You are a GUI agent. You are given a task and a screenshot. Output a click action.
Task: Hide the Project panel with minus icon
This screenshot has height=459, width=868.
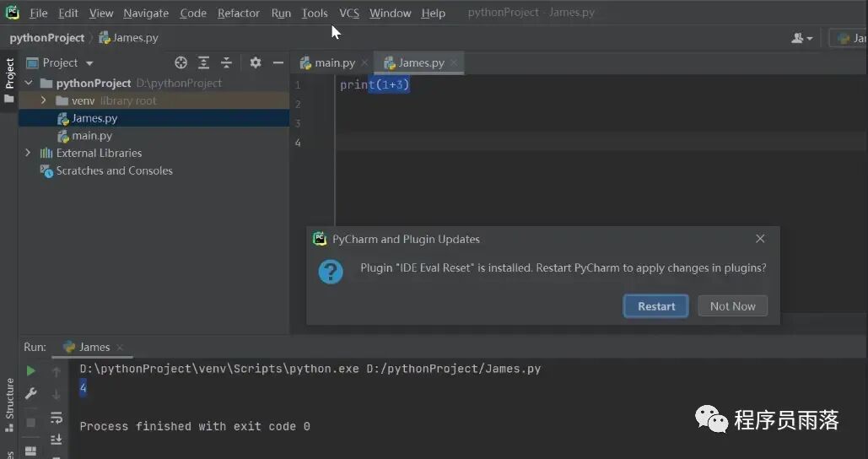coord(278,62)
